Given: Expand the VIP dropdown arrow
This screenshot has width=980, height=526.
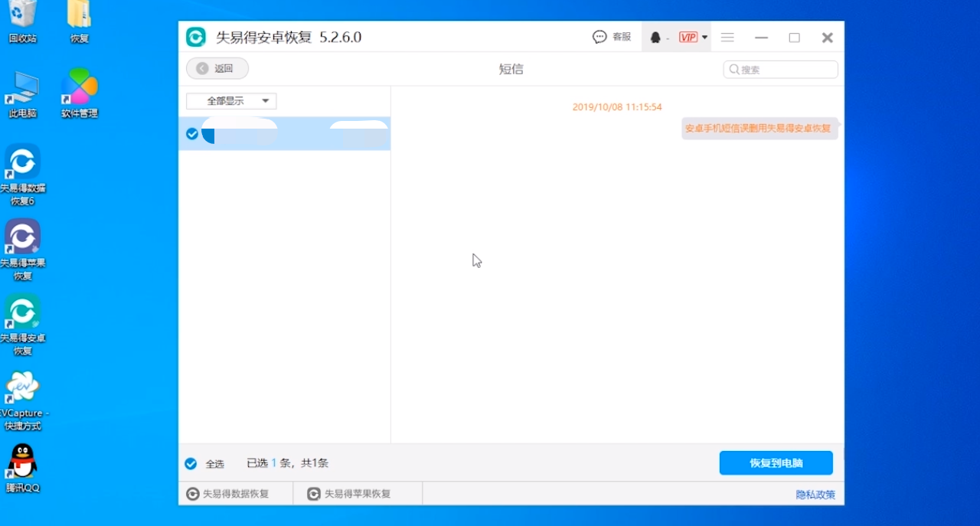Looking at the screenshot, I should tap(704, 38).
